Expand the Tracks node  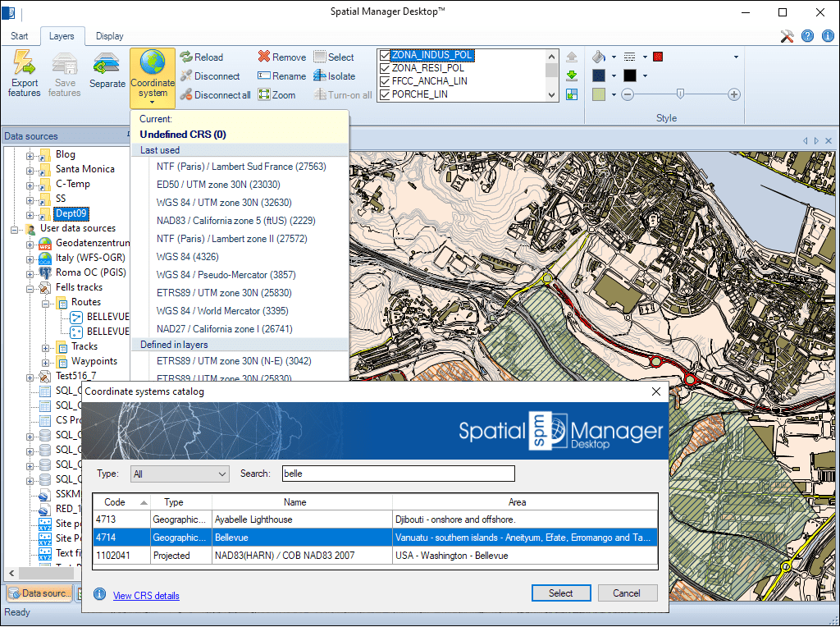[46, 348]
